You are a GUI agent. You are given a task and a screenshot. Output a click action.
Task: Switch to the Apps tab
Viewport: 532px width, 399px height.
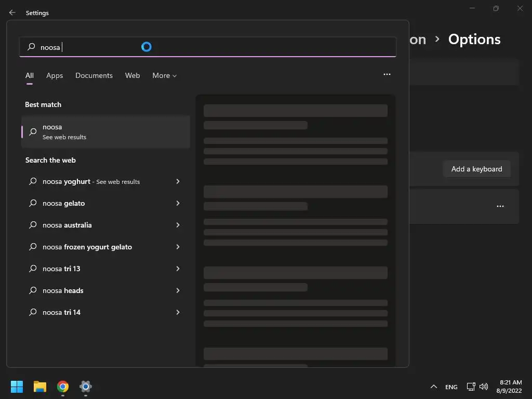(55, 75)
